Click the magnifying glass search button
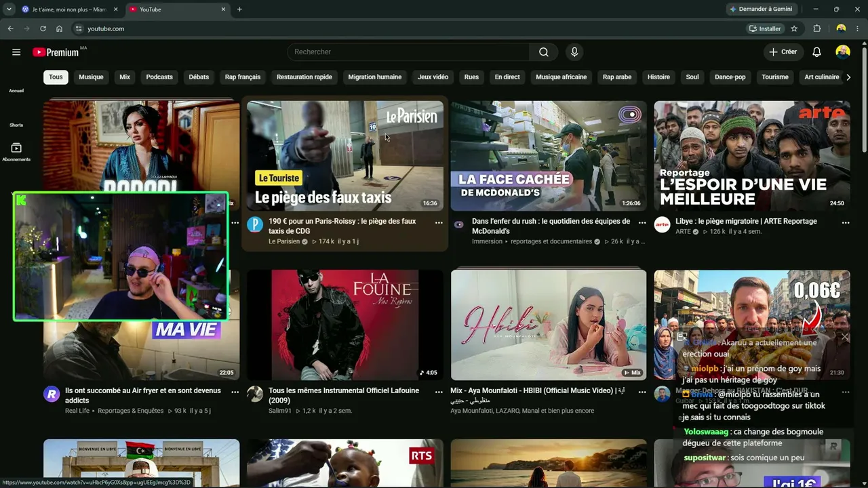This screenshot has height=488, width=868. [544, 52]
